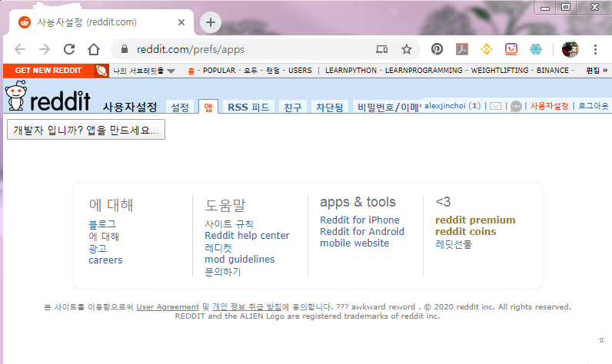Open the 블로그 footer link
612x364 pixels.
[102, 224]
